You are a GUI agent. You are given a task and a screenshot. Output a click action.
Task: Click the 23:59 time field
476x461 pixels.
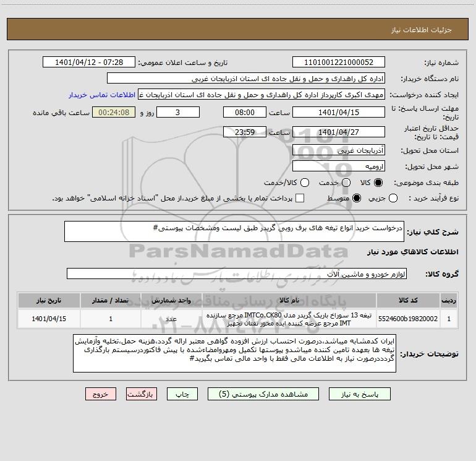pos(245,132)
